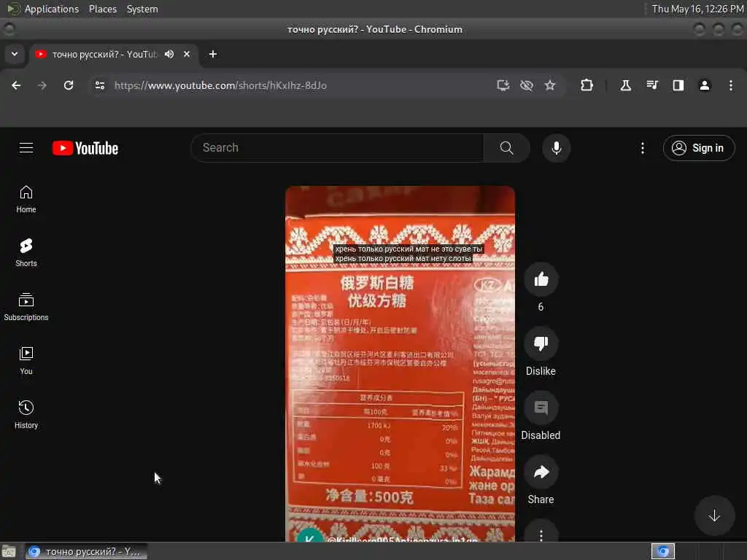Expand tab search dropdown arrow
The height and width of the screenshot is (560, 747).
click(x=15, y=54)
